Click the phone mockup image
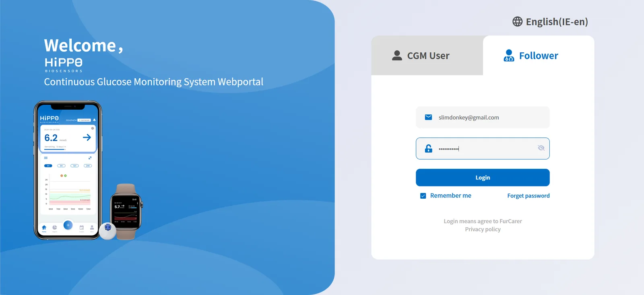Image resolution: width=644 pixels, height=295 pixels. click(x=68, y=170)
